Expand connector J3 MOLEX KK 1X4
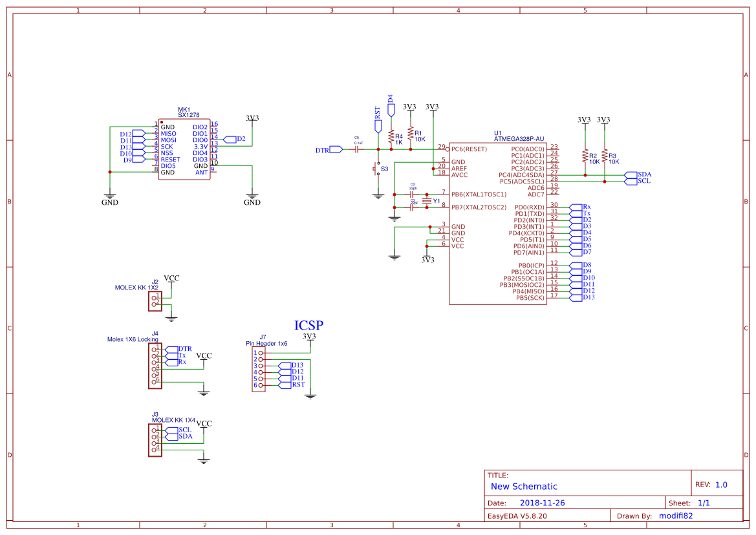The image size is (756, 535). [x=155, y=441]
